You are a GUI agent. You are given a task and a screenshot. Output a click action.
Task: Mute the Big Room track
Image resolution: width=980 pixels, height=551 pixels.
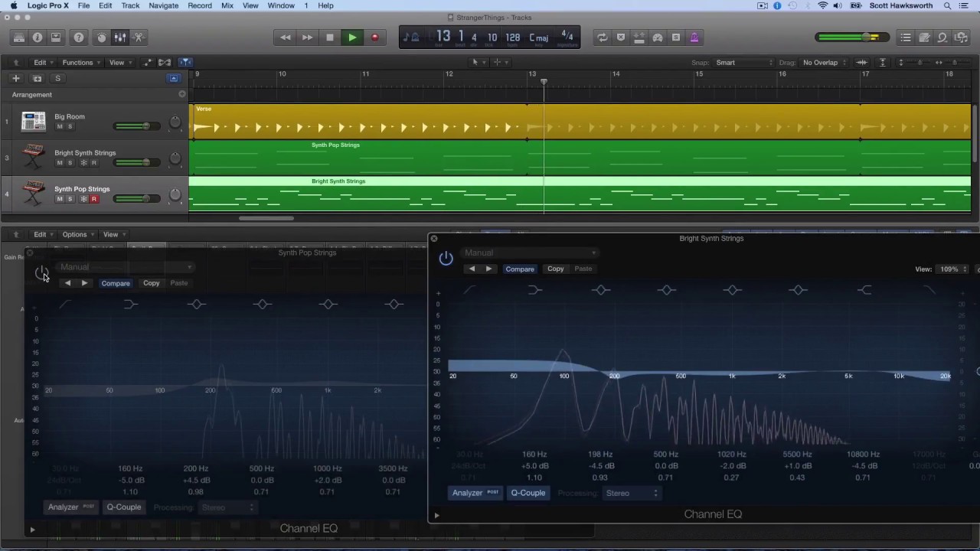click(60, 126)
